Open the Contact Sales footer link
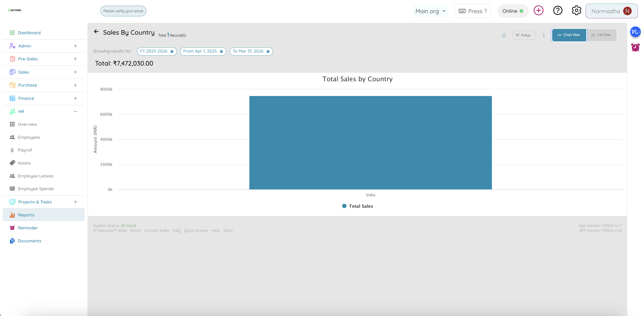This screenshot has height=316, width=644. pyautogui.click(x=157, y=231)
